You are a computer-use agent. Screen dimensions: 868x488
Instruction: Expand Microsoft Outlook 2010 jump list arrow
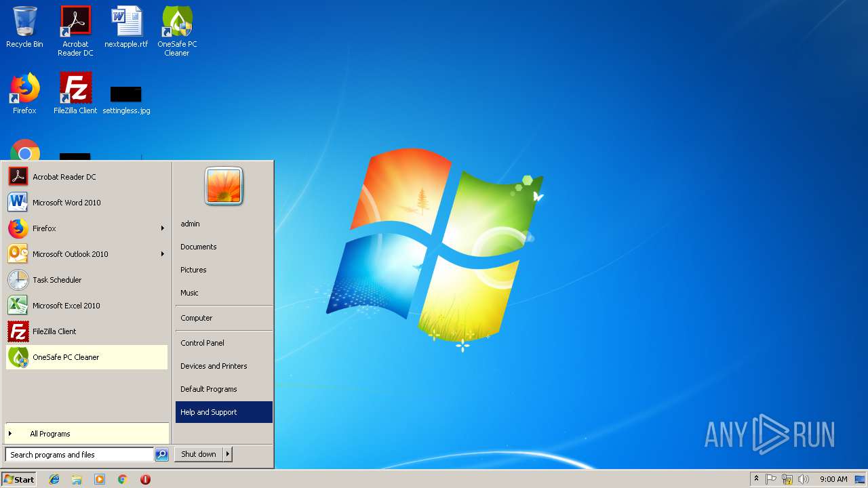[x=163, y=254]
